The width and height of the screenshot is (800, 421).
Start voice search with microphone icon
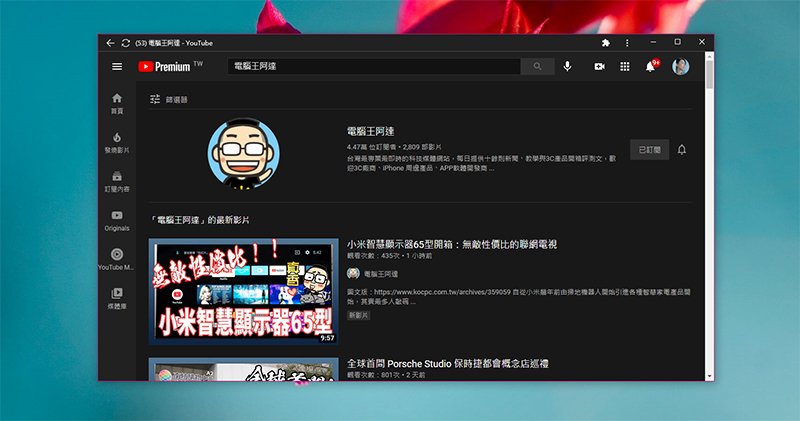coord(567,66)
